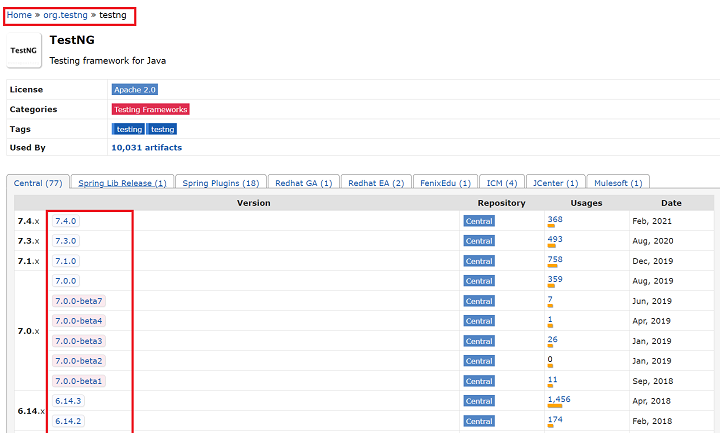Open version 7.0.0-beta4
The image size is (720, 433).
[79, 321]
